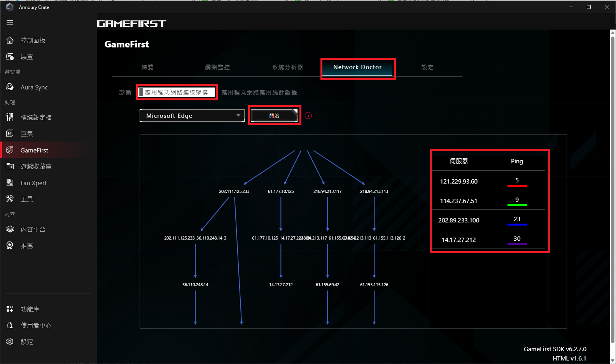Click the 推薦 badge icon
This screenshot has height=364, width=616.
10,245
